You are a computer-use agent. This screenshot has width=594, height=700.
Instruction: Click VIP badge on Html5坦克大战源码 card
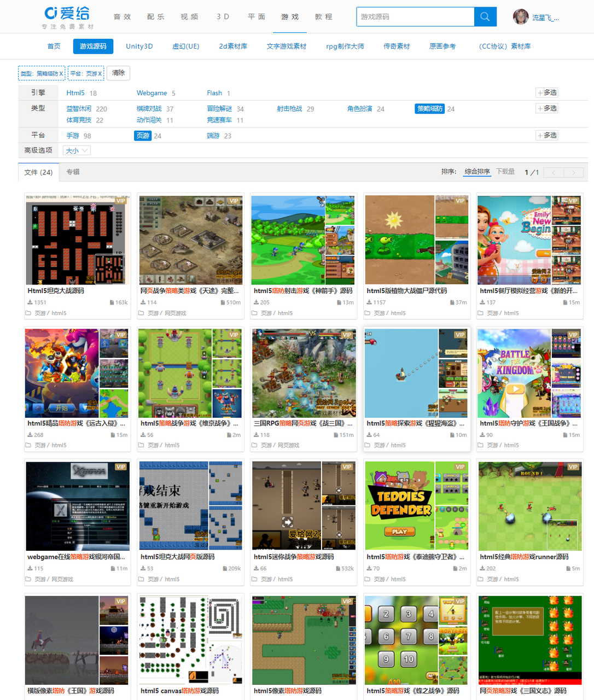point(121,201)
